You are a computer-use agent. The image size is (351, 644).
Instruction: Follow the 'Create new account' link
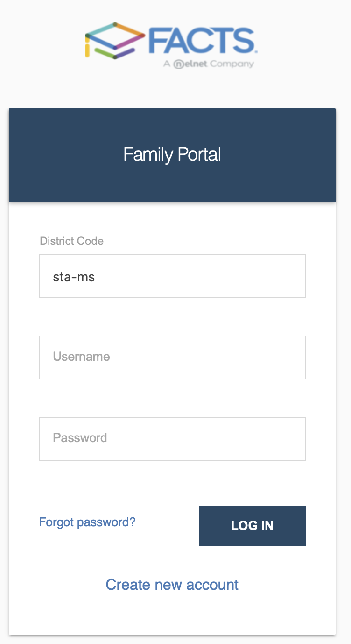point(172,585)
